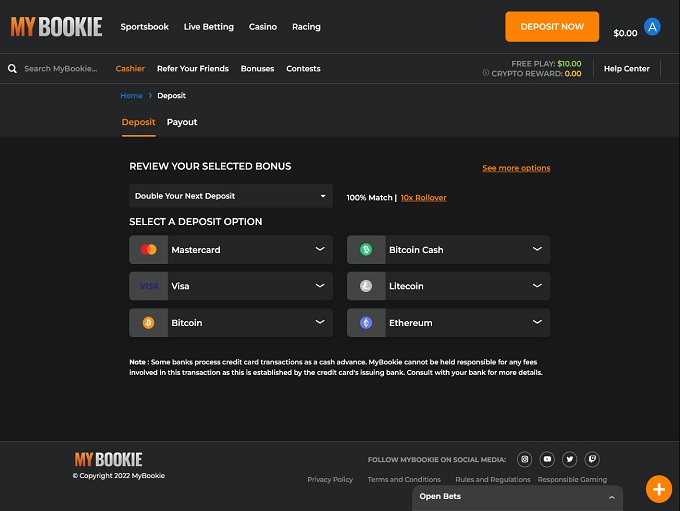
Task: Click the Deposit breadcrumb text
Action: [x=171, y=95]
